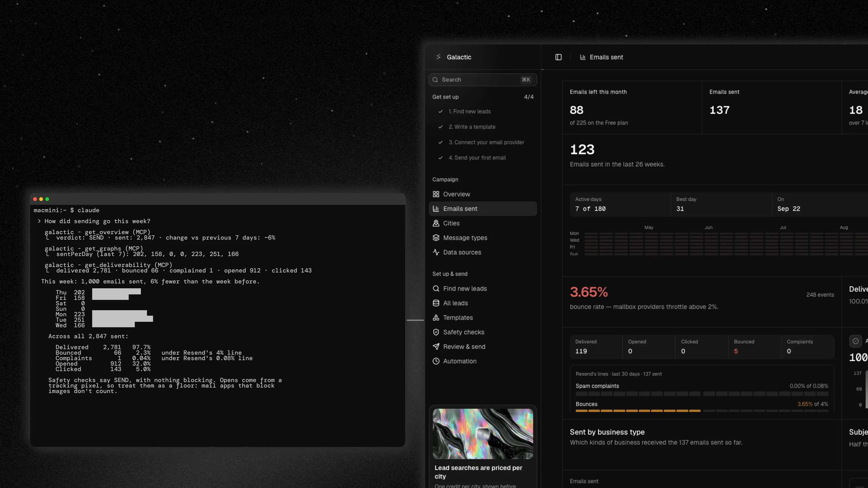Screen dimensions: 868x488
Task: Click the iridescent promo card thumbnail
Action: coord(482,434)
